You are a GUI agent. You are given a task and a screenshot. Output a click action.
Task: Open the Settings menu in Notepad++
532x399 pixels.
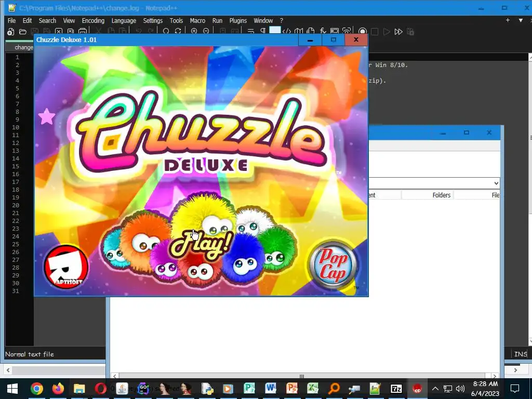[153, 21]
